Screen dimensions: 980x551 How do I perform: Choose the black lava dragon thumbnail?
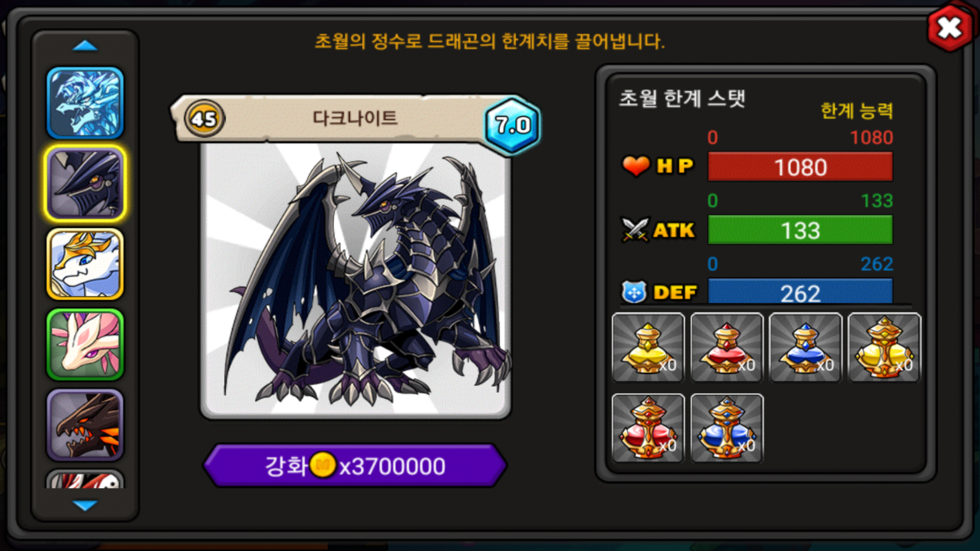coord(85,425)
